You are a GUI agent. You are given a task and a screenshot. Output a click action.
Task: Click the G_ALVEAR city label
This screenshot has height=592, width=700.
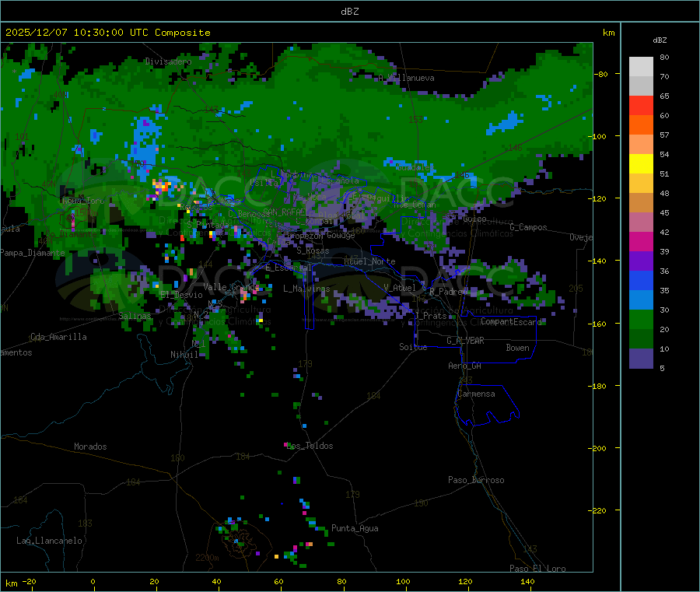465,341
